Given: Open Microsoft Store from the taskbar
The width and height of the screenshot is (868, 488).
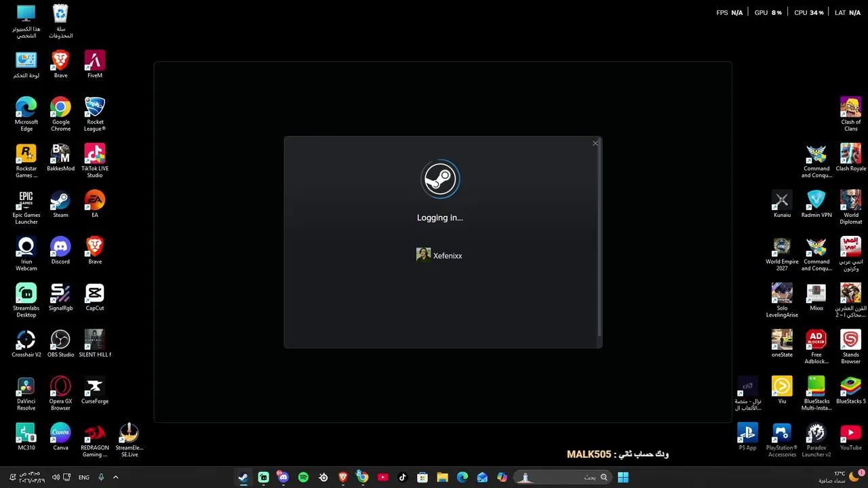Looking at the screenshot, I should pyautogui.click(x=422, y=477).
